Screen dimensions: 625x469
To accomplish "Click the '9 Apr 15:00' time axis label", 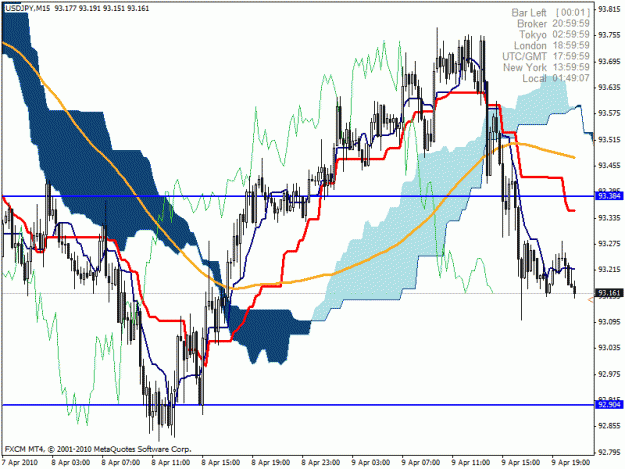I will pyautogui.click(x=521, y=462).
